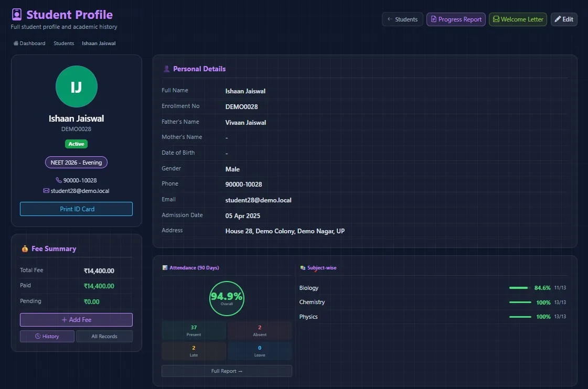
Task: Click the Personal Details person icon
Action: click(x=166, y=69)
